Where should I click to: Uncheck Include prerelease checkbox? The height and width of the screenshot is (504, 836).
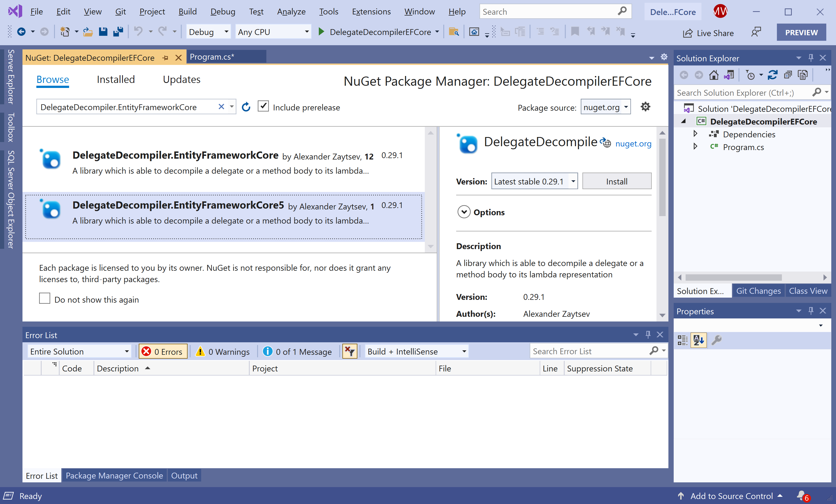[x=263, y=107]
